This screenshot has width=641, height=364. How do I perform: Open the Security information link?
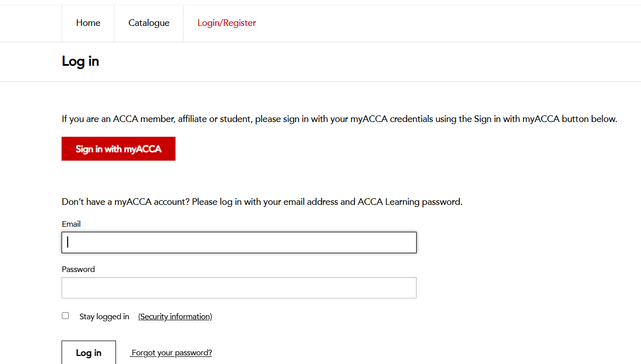pos(175,317)
